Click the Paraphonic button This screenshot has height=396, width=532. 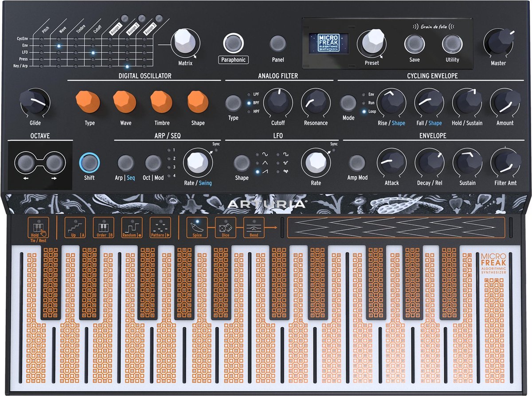pos(234,43)
